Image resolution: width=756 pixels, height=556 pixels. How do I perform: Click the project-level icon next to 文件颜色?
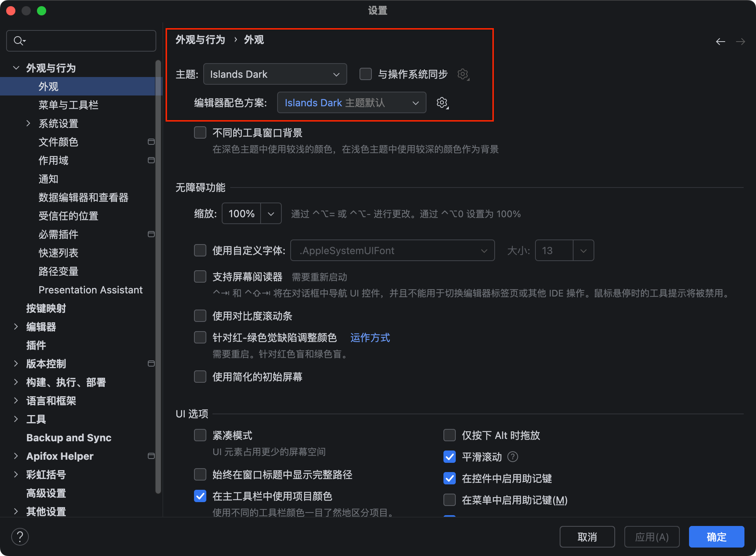[x=151, y=142]
